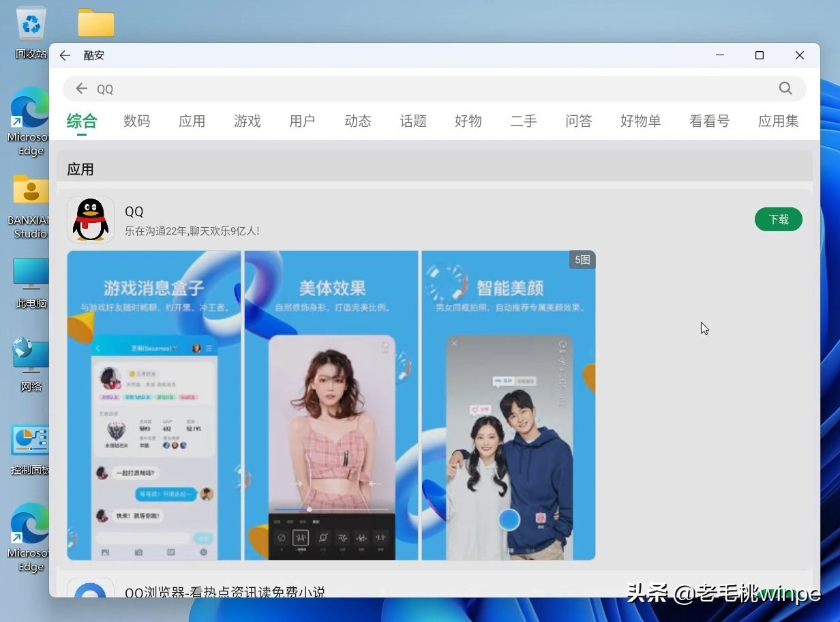Minimize the 酷安 window
Screen dimensions: 840x622
point(719,55)
